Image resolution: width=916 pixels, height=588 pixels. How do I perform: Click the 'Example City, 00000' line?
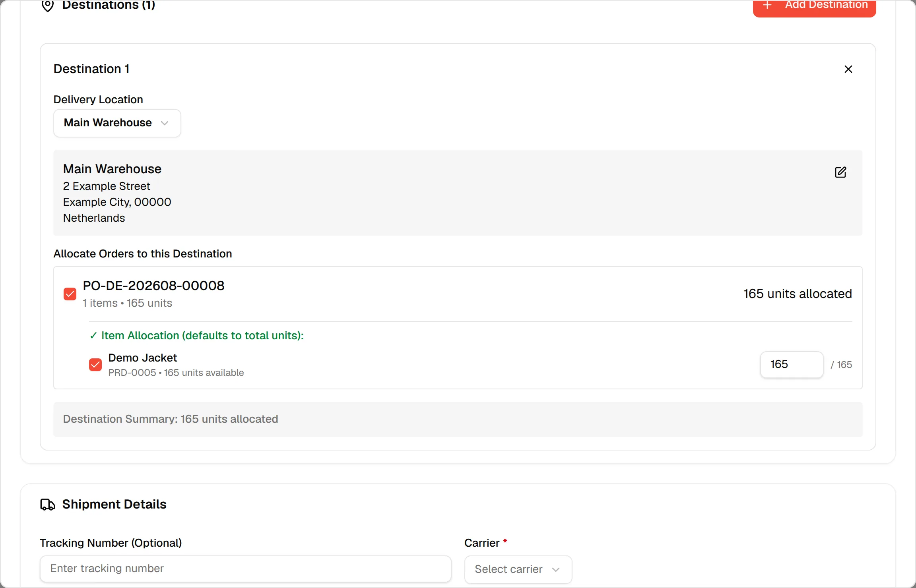[117, 202]
